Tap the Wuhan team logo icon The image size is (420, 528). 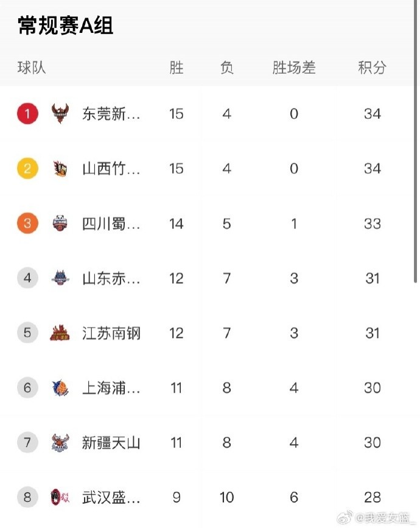pos(61,498)
